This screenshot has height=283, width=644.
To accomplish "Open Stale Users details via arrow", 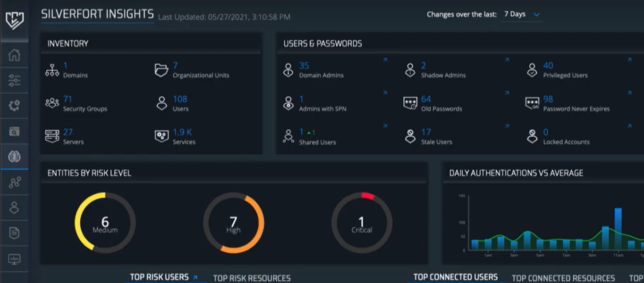I will pyautogui.click(x=507, y=126).
